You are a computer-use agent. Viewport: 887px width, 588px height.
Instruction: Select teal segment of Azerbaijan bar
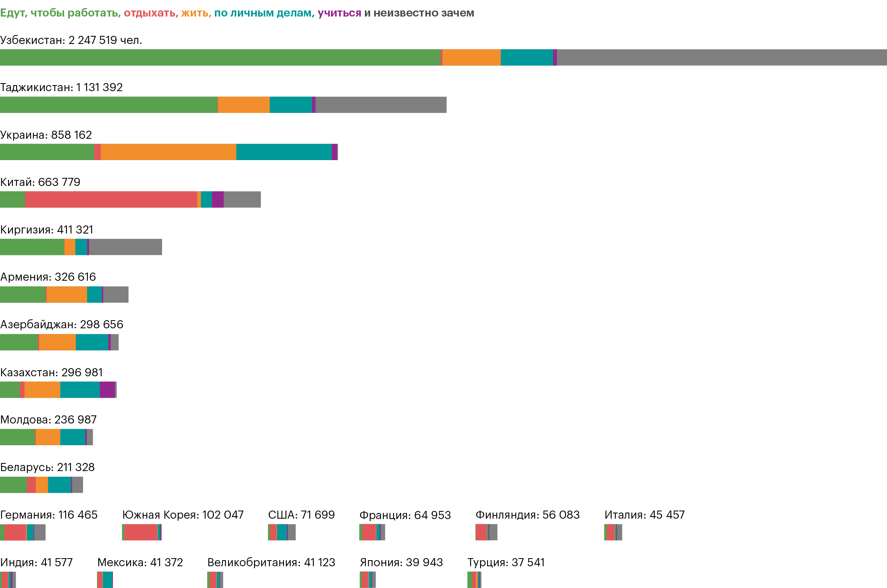point(92,342)
